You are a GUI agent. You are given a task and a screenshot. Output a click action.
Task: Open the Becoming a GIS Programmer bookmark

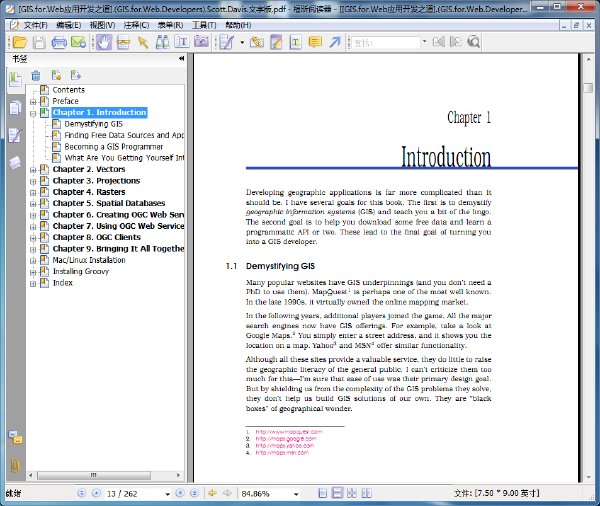pos(114,147)
